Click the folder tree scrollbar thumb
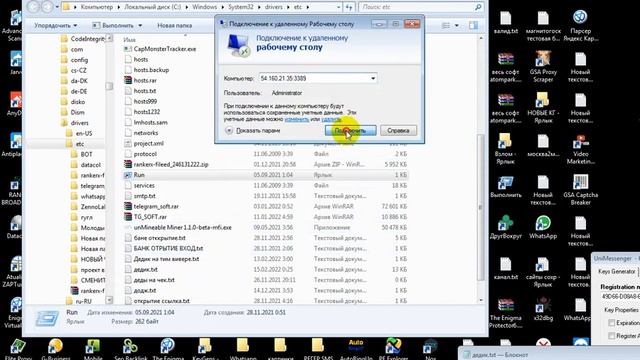This screenshot has height=360, width=640. pos(109,86)
